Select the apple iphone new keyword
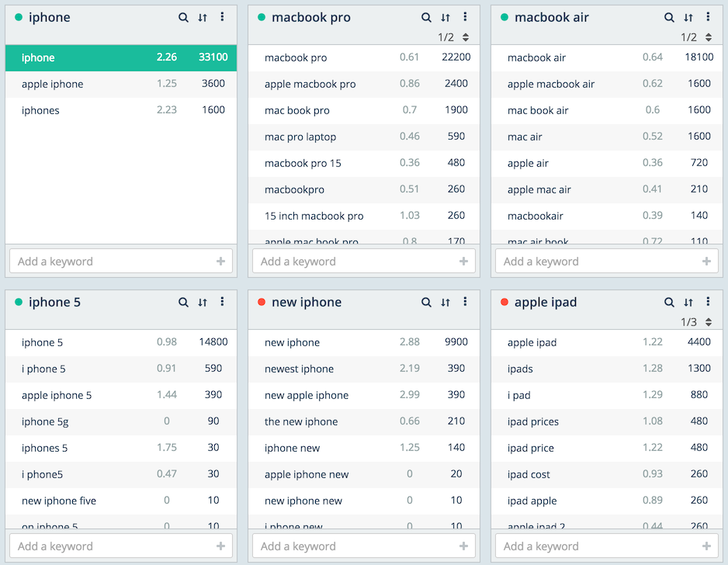This screenshot has width=728, height=565. pyautogui.click(x=364, y=474)
